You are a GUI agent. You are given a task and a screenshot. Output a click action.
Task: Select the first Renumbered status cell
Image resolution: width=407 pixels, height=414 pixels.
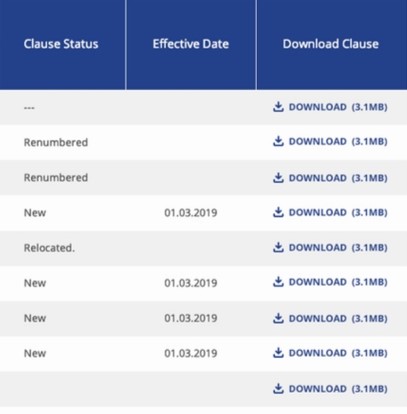click(56, 142)
